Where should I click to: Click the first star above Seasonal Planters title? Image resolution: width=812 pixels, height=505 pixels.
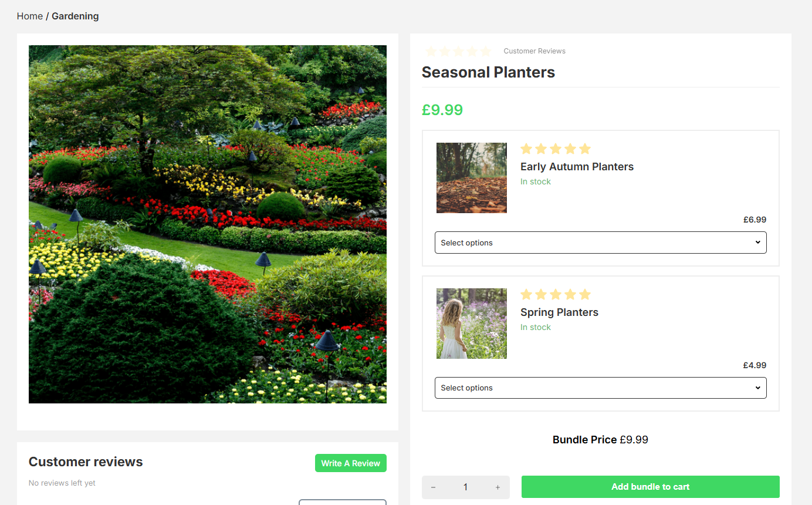tap(431, 51)
